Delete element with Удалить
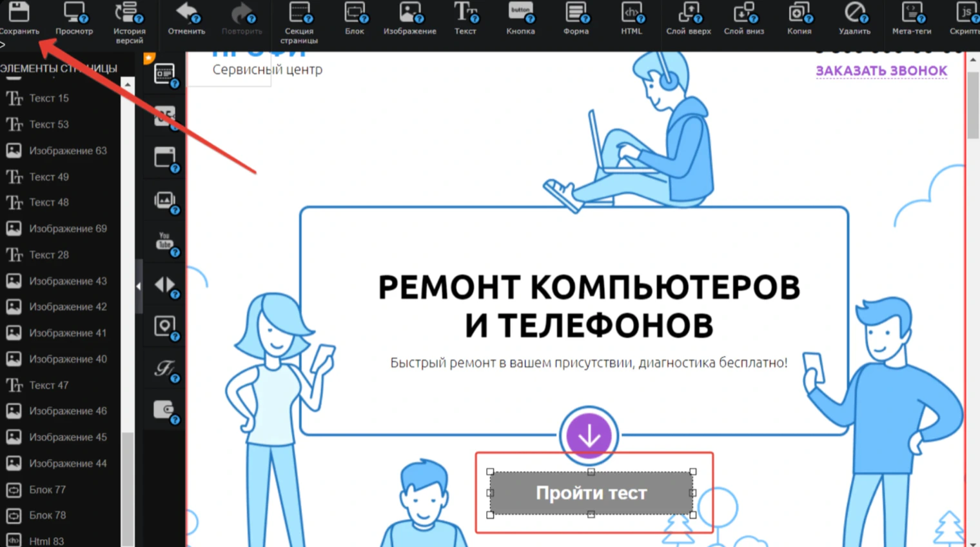The width and height of the screenshot is (980, 547). pyautogui.click(x=855, y=19)
